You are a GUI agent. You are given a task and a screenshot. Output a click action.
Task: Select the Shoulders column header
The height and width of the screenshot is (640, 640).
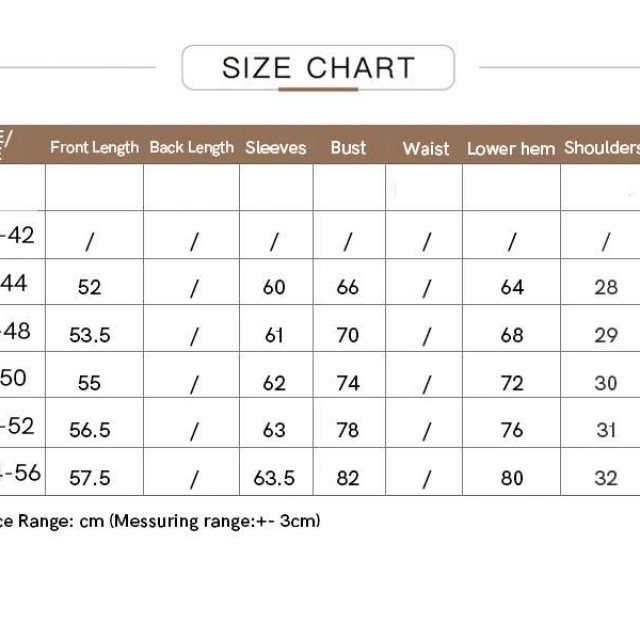click(601, 148)
